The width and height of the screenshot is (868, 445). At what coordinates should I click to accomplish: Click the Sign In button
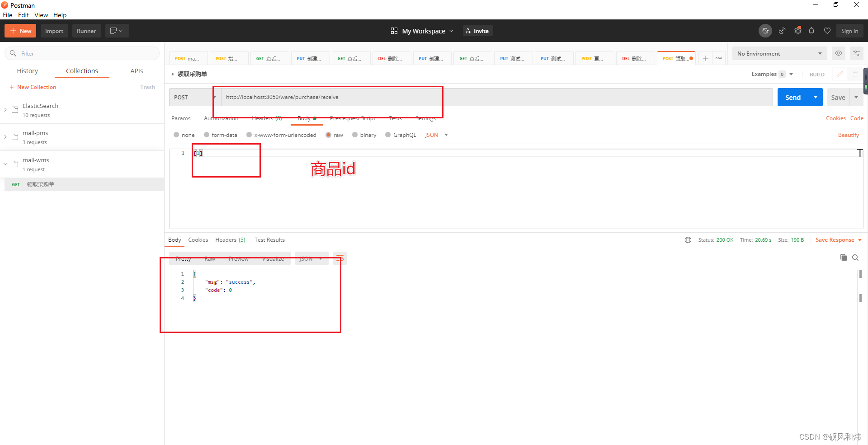pos(849,31)
